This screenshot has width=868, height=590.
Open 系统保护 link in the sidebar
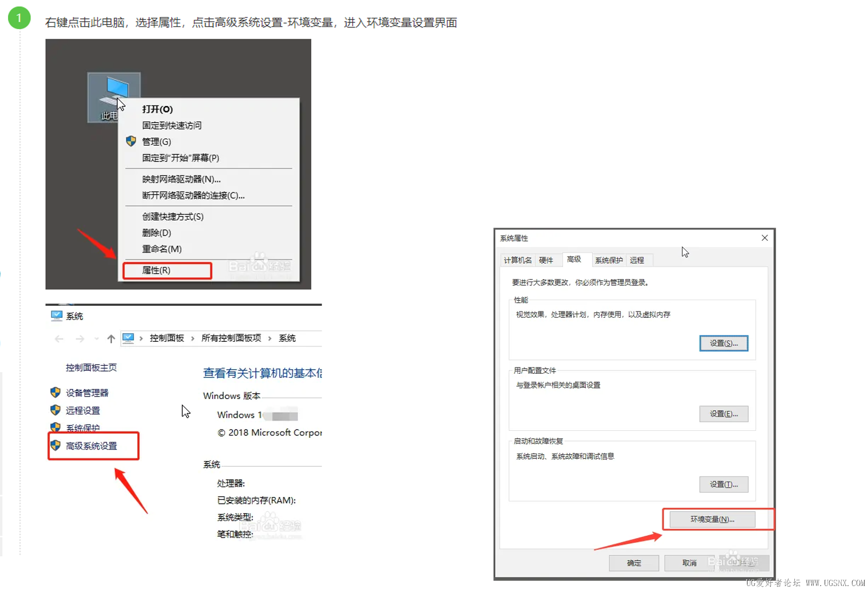point(83,427)
